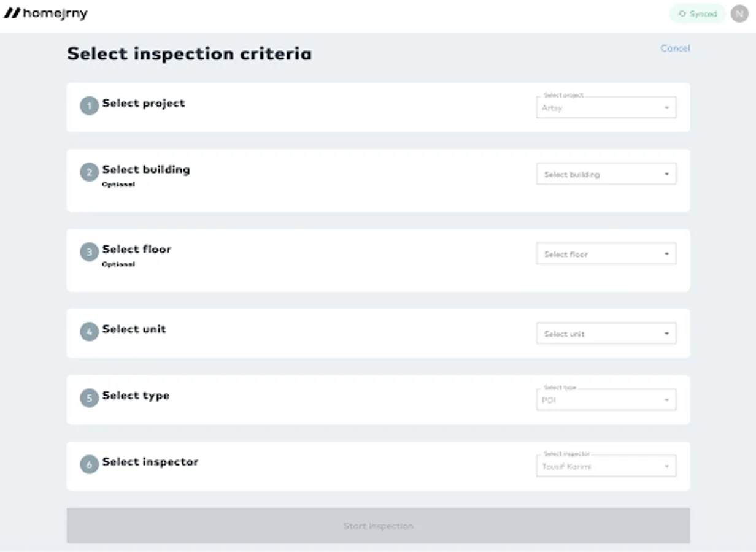
Task: Click the homejrny logo
Action: click(46, 13)
